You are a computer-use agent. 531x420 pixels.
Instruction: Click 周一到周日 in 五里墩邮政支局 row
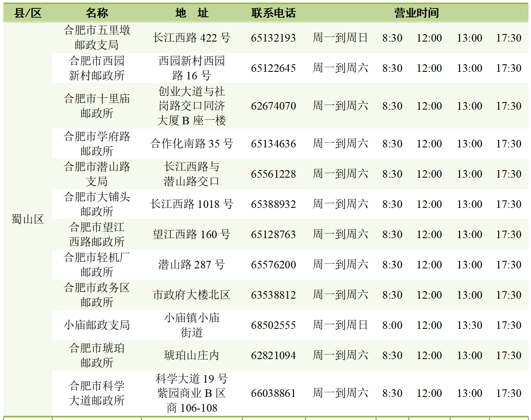(340, 38)
